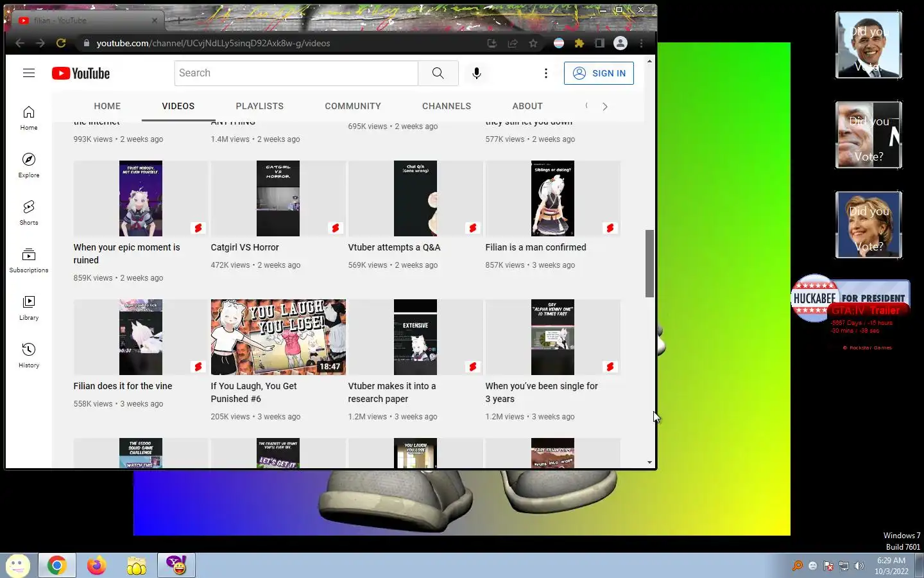
Task: Click the network tray icon
Action: (x=844, y=566)
